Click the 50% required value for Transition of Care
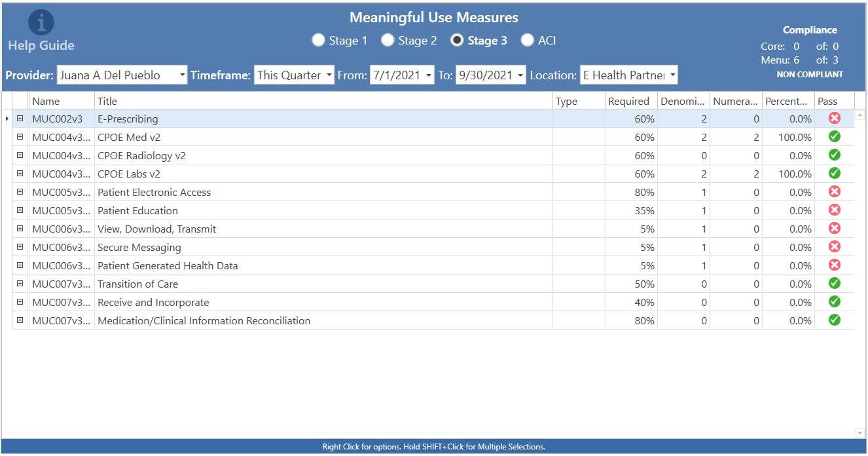 pyautogui.click(x=644, y=284)
